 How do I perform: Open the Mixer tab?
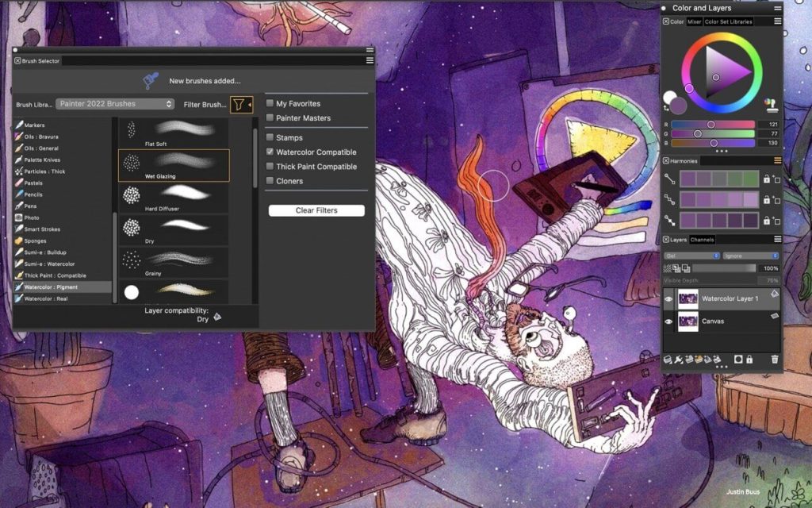693,21
